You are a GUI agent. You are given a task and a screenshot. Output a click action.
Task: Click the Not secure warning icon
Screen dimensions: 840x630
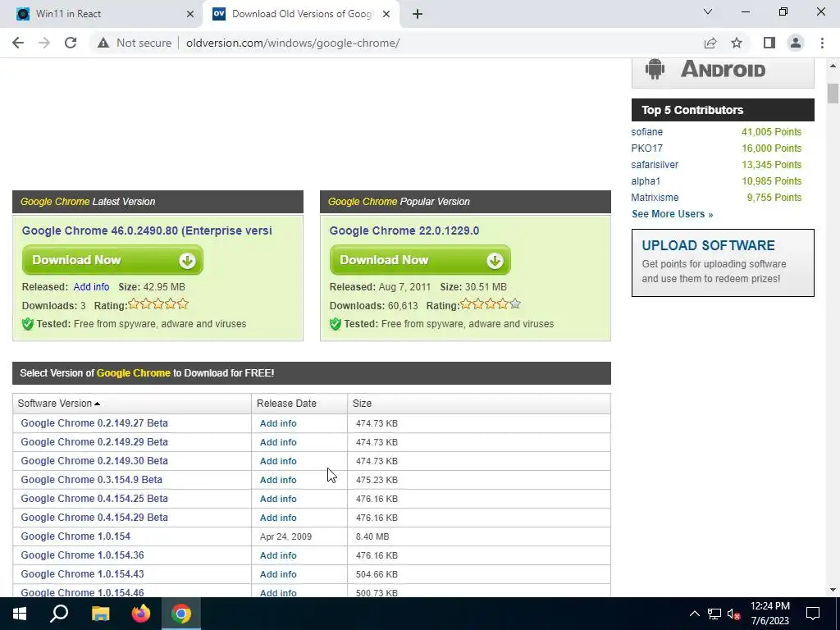pos(103,43)
